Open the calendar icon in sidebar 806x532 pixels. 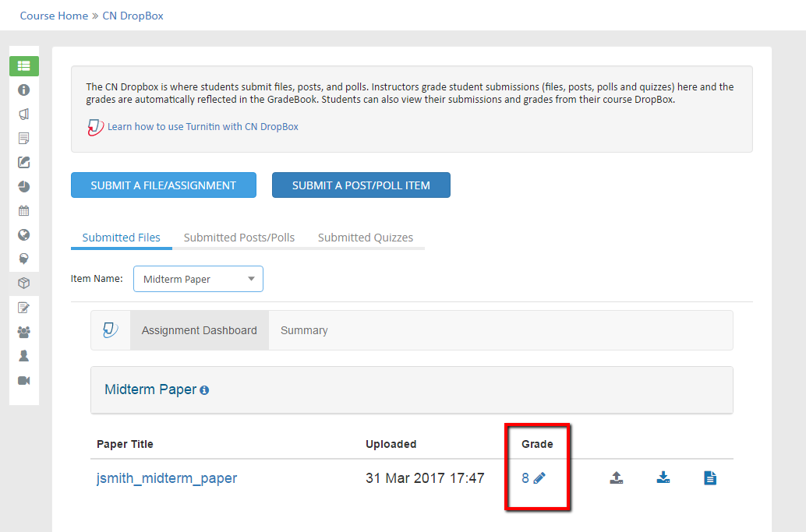point(23,210)
